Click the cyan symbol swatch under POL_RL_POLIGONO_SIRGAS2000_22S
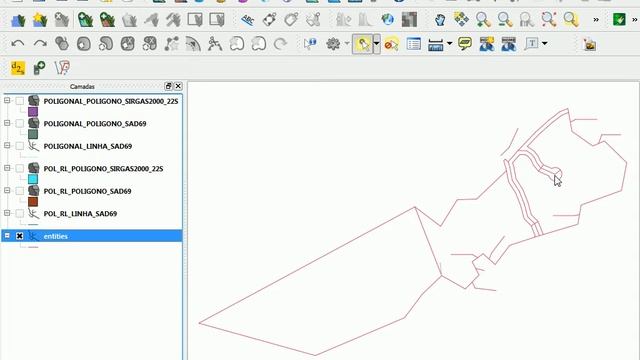 (33, 179)
